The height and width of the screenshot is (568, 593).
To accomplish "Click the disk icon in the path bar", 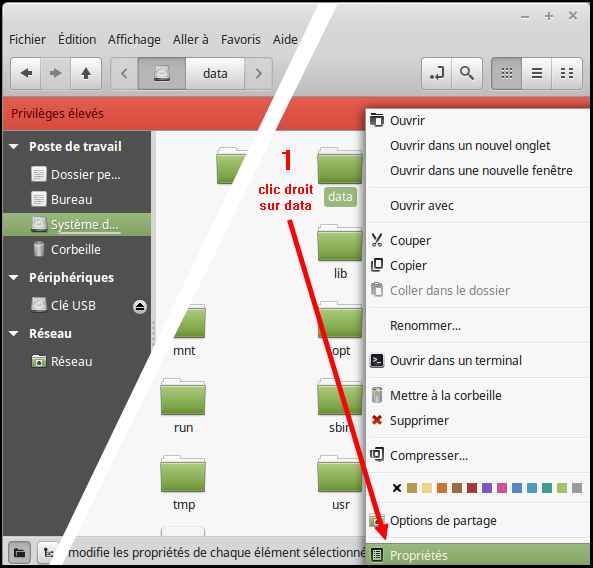I will tap(162, 73).
